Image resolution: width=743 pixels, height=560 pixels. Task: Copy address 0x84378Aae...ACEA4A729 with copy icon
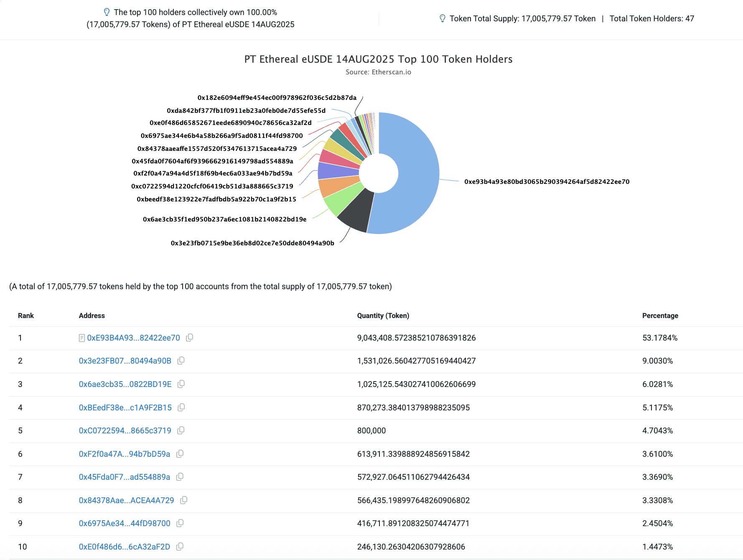[183, 500]
